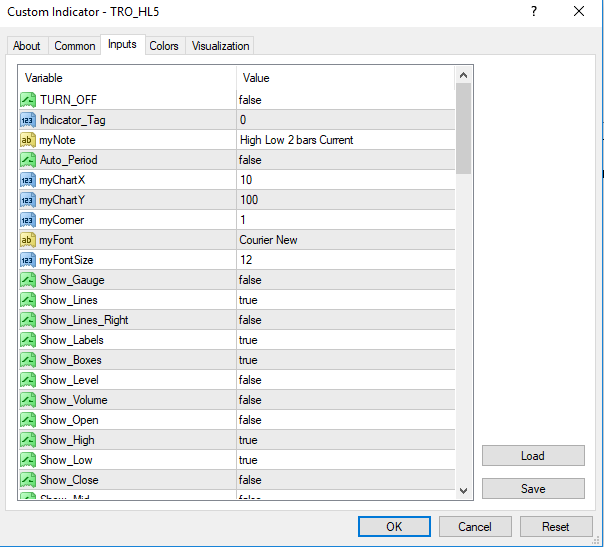The width and height of the screenshot is (604, 547).
Task: Confirm settings with the OK button
Action: tap(394, 527)
